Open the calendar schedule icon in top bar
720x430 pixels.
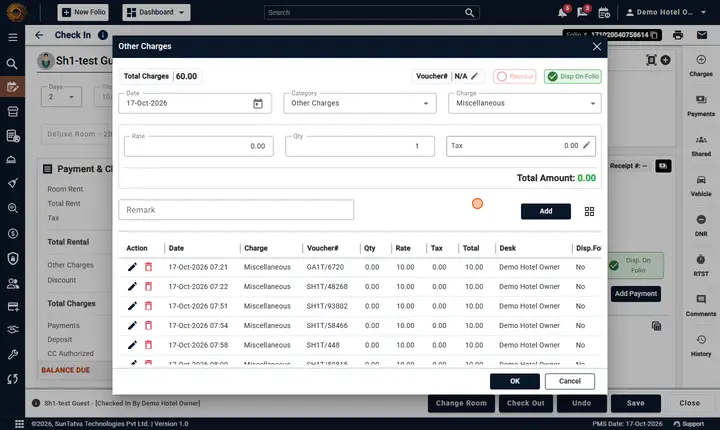pos(604,13)
